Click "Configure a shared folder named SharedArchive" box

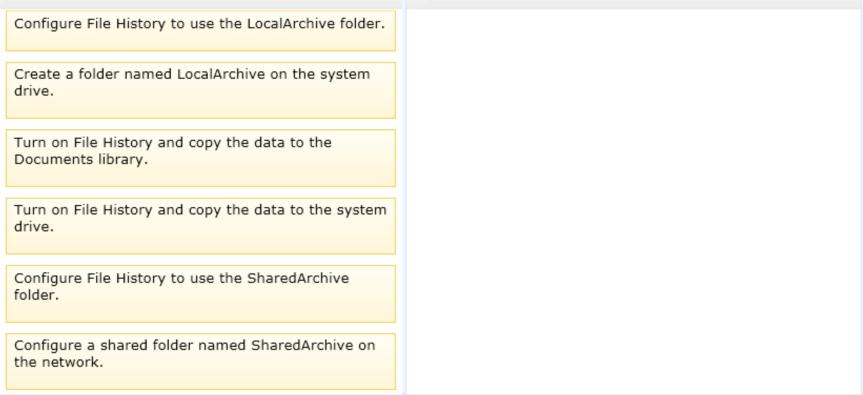click(x=200, y=361)
